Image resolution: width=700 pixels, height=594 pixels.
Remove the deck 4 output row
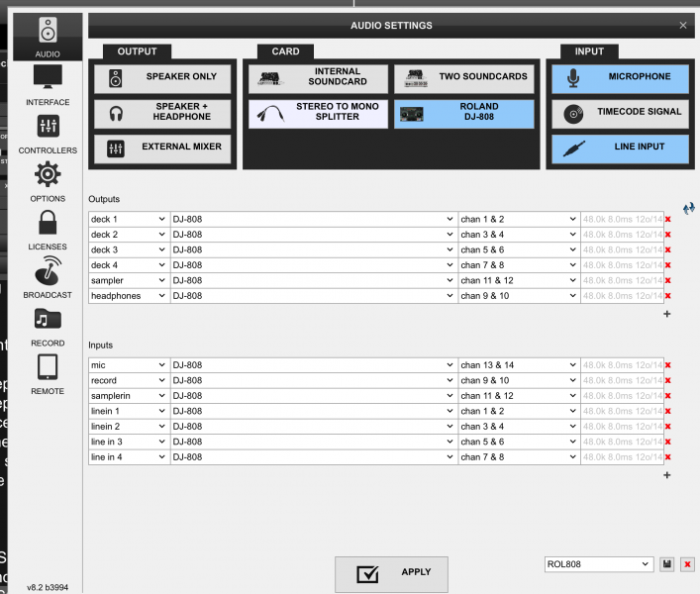[668, 265]
